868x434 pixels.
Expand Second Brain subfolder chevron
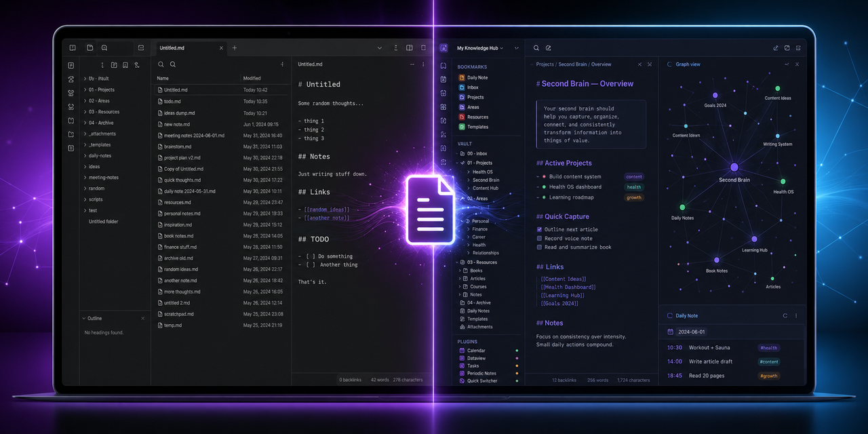[x=467, y=180]
